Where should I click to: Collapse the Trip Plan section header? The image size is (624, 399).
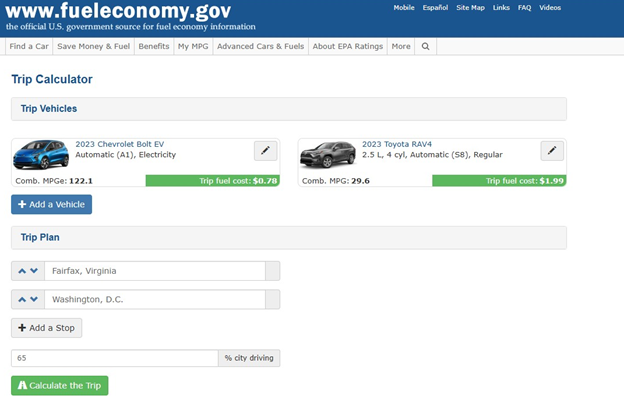[x=289, y=238]
